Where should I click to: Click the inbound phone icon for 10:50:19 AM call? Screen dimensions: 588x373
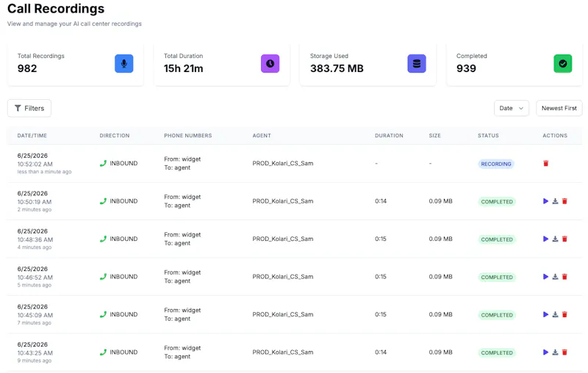click(x=103, y=201)
